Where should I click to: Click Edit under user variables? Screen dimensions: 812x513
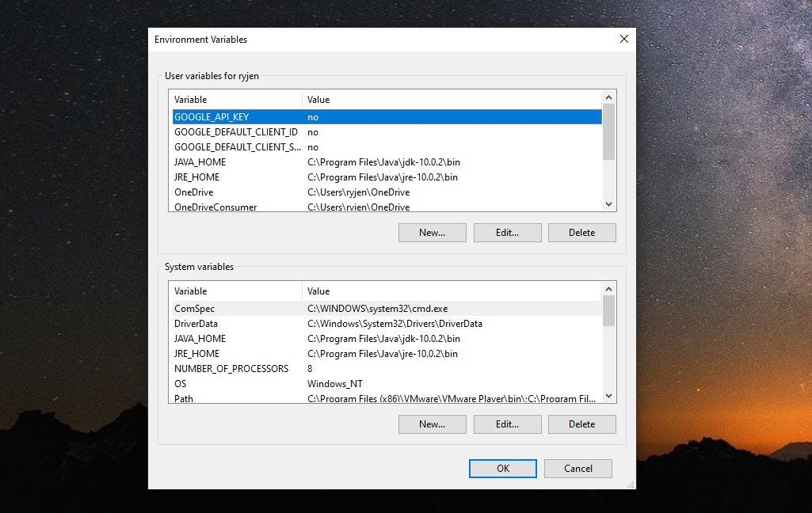pyautogui.click(x=508, y=233)
